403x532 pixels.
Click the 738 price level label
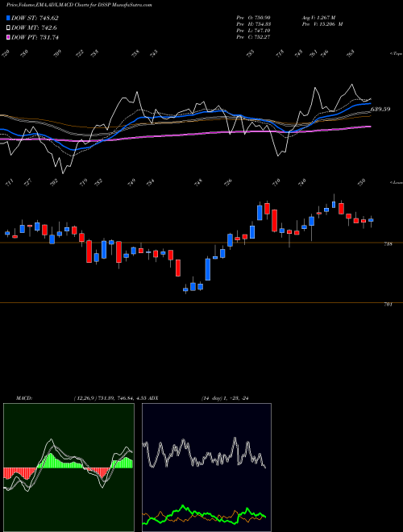point(388,243)
